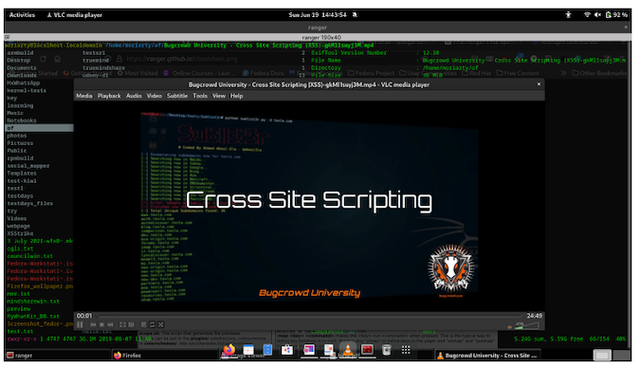Click the previous track button in VLC
640x368 pixels.
point(93,325)
